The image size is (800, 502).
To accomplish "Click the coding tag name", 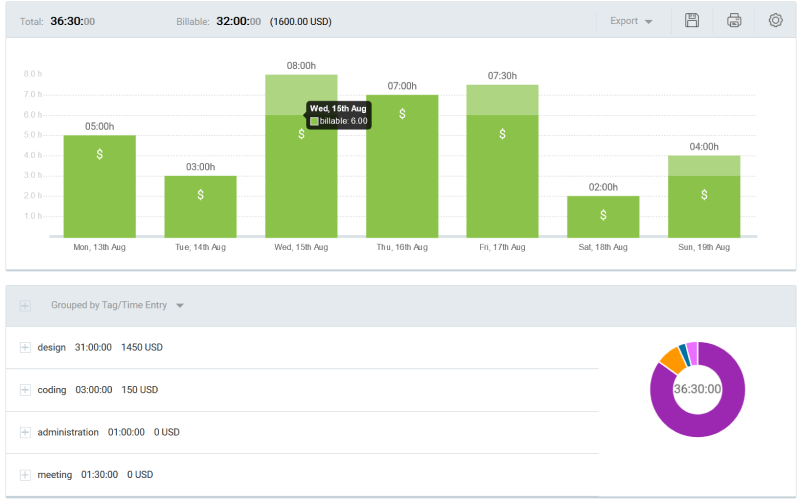I will point(52,390).
